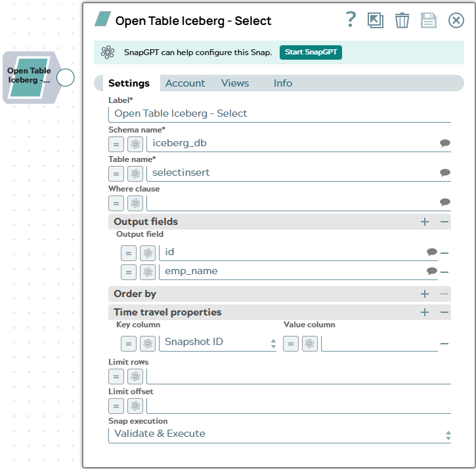Remove last row from Output fields header
Image resolution: width=476 pixels, height=469 pixels.
coord(444,222)
